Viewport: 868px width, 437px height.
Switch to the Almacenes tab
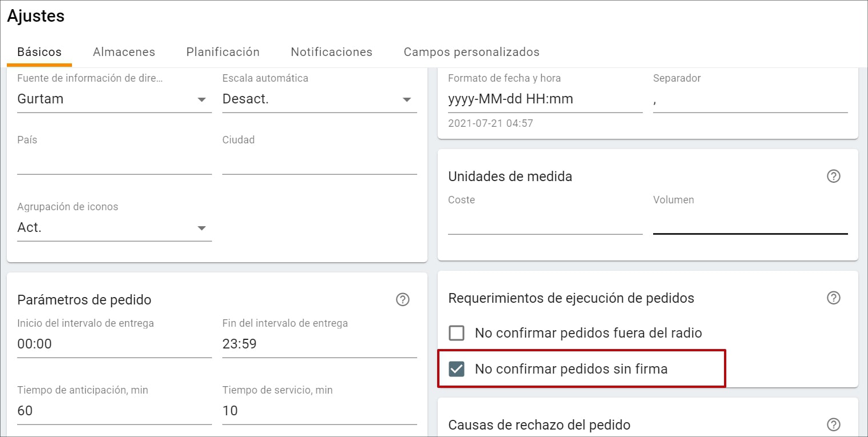click(124, 51)
